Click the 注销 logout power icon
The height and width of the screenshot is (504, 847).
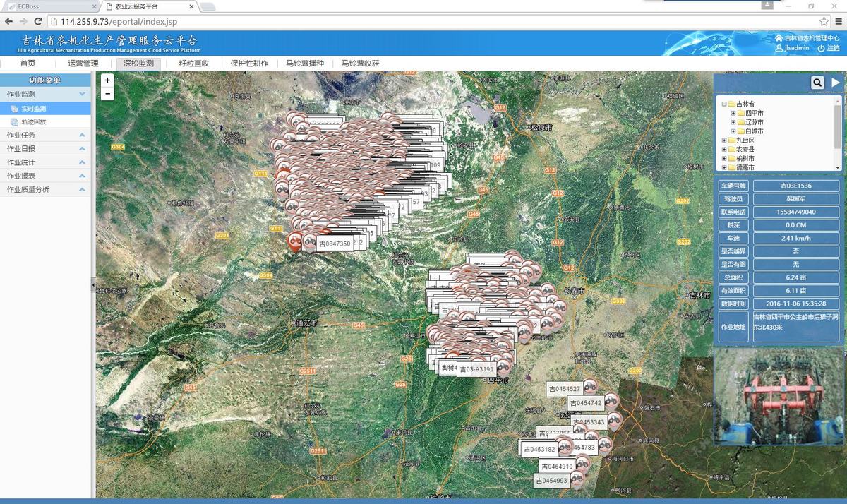(x=821, y=48)
